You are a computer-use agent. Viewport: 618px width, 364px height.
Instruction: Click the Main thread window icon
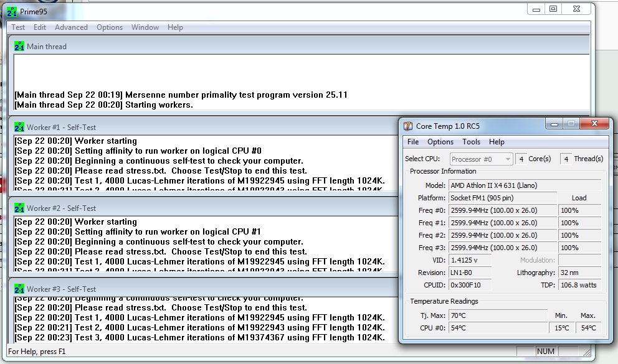[19, 46]
